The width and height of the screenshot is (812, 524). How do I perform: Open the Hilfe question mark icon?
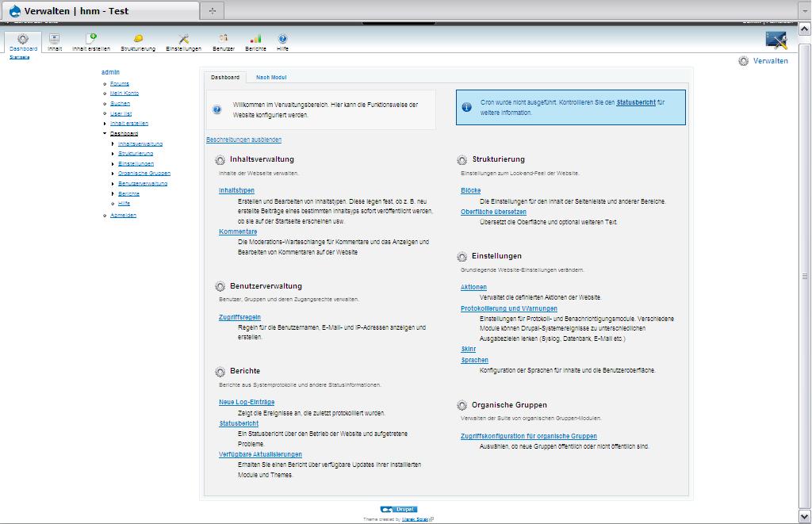tap(282, 38)
